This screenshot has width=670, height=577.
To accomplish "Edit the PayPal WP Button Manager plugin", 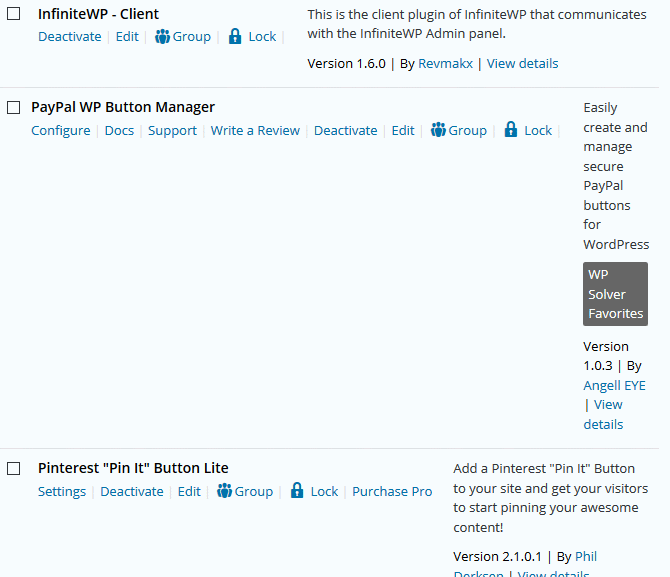I will coord(403,130).
